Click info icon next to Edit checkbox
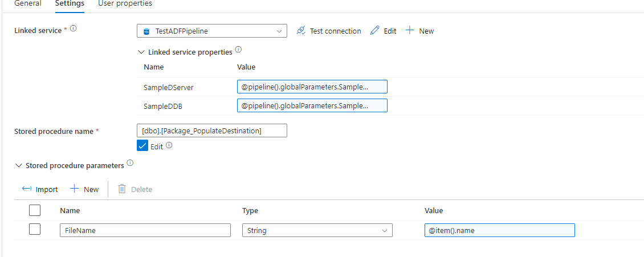The height and width of the screenshot is (257, 644). pos(169,145)
